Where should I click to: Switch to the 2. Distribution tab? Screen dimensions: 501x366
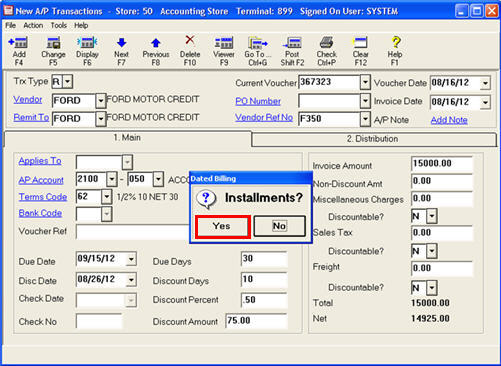(373, 139)
